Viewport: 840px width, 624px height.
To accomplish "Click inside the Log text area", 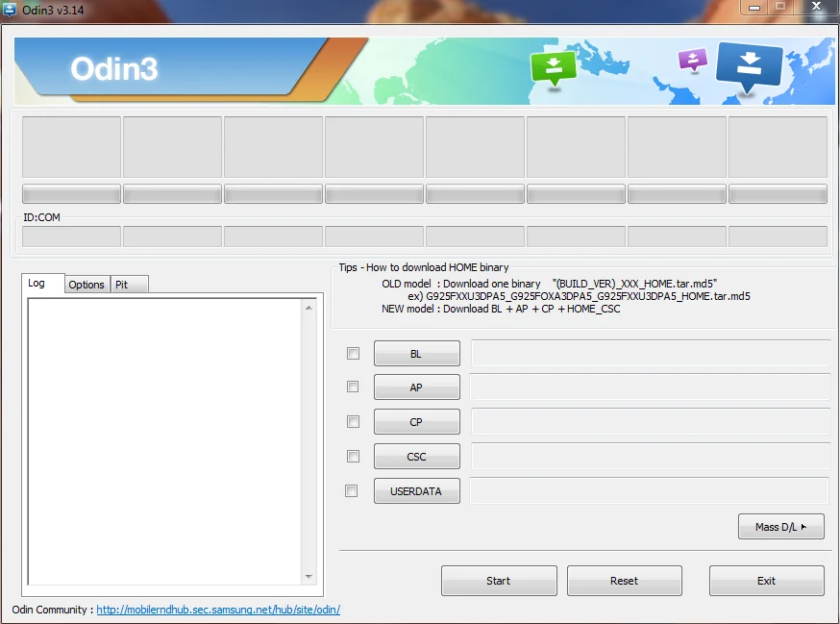I will coord(165,441).
